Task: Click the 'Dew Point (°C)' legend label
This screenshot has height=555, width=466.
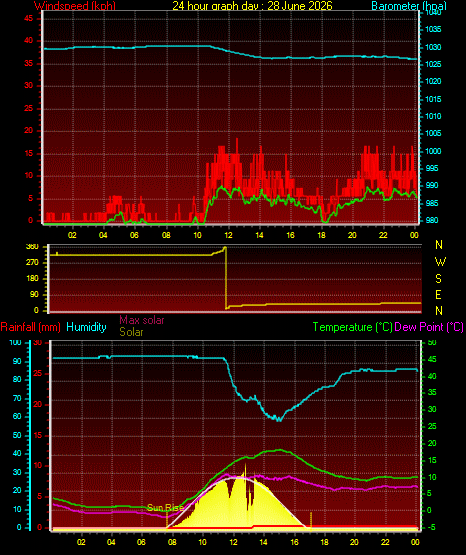Action: point(429,327)
